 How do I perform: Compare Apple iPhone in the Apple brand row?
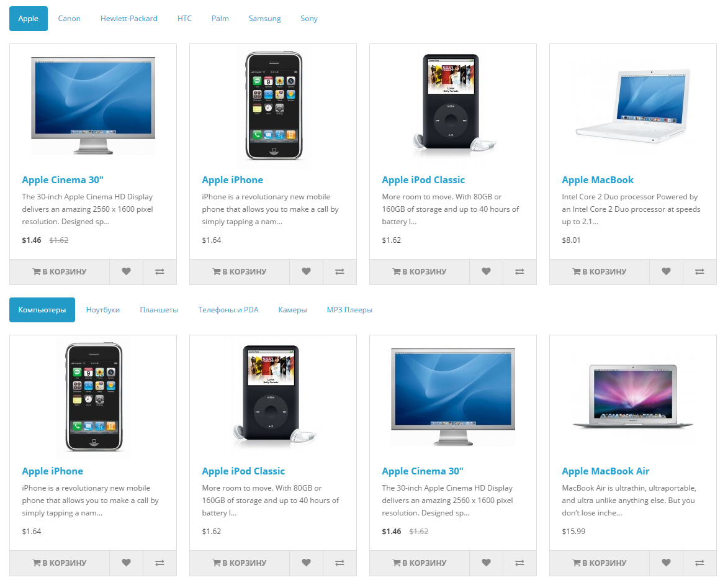pyautogui.click(x=340, y=272)
